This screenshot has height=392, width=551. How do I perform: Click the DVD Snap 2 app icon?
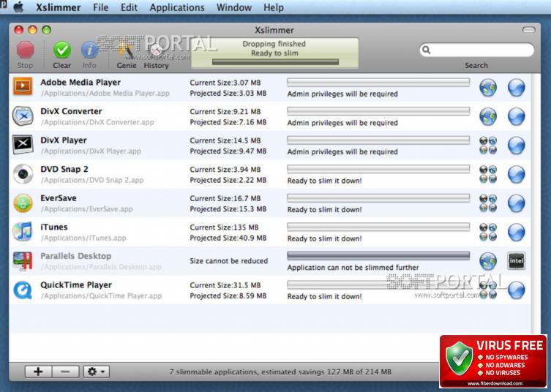click(x=23, y=174)
